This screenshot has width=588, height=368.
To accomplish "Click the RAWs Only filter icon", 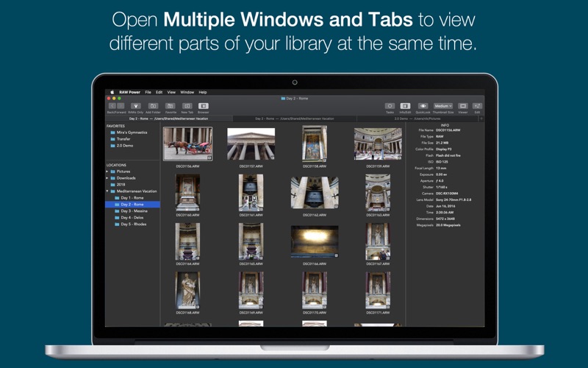I will 135,106.
